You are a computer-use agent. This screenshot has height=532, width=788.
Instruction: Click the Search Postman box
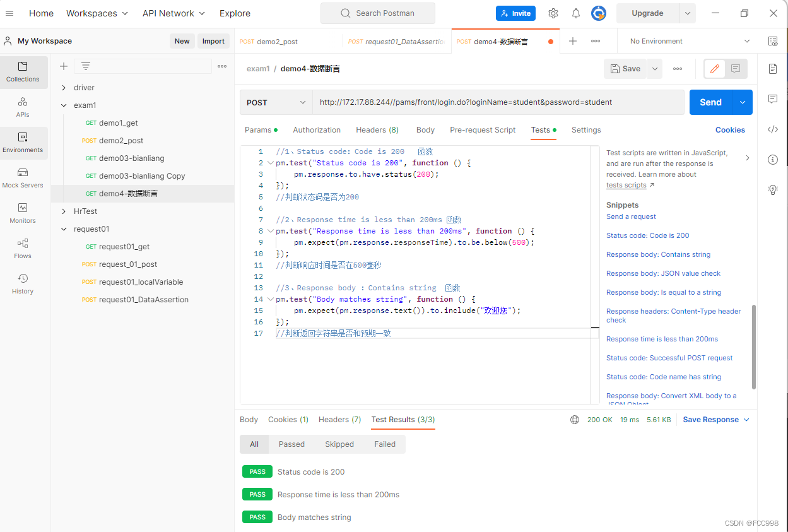[378, 13]
